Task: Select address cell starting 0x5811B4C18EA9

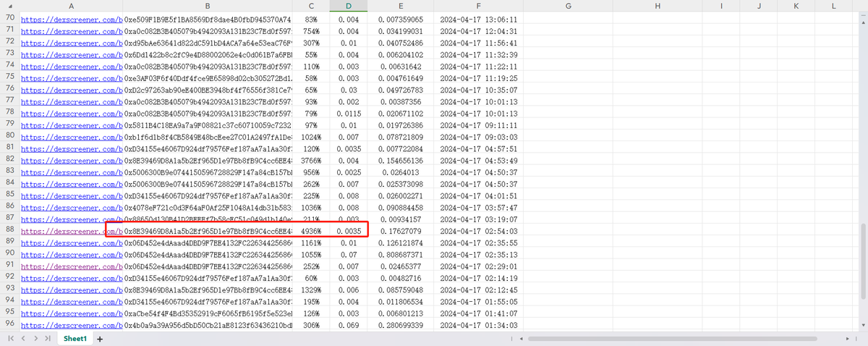Action: (208, 125)
